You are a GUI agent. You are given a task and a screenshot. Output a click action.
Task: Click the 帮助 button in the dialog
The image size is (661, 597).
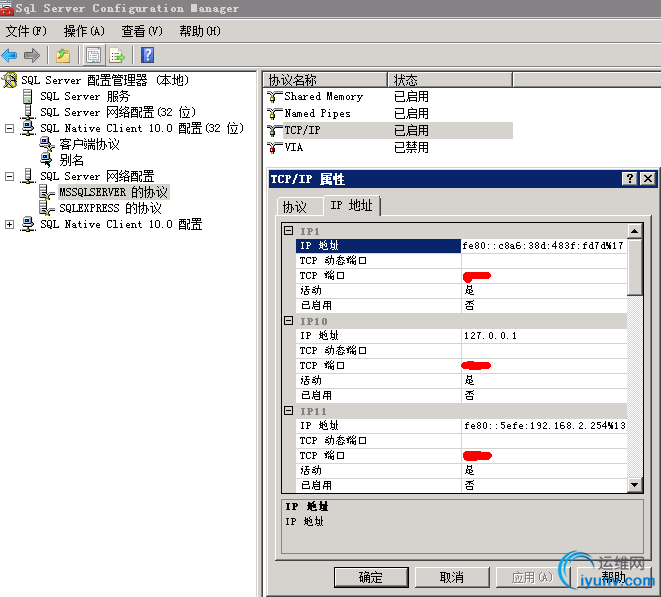pos(614,577)
